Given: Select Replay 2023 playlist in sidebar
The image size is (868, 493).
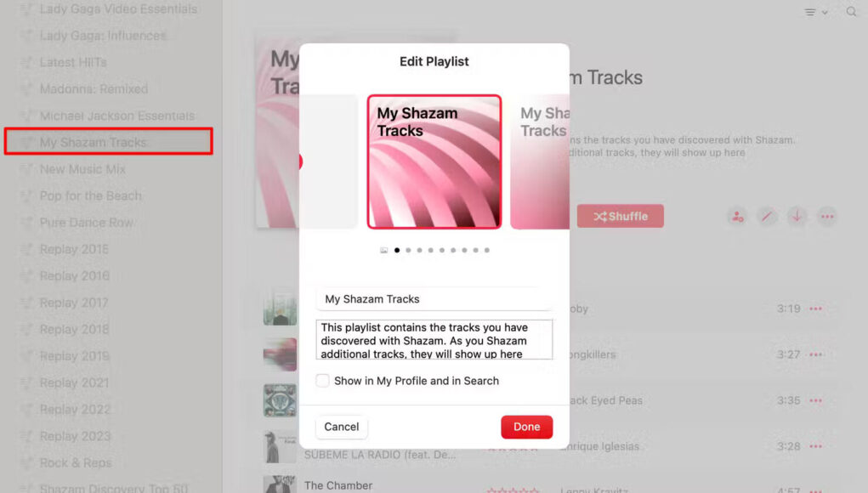Looking at the screenshot, I should pos(76,436).
